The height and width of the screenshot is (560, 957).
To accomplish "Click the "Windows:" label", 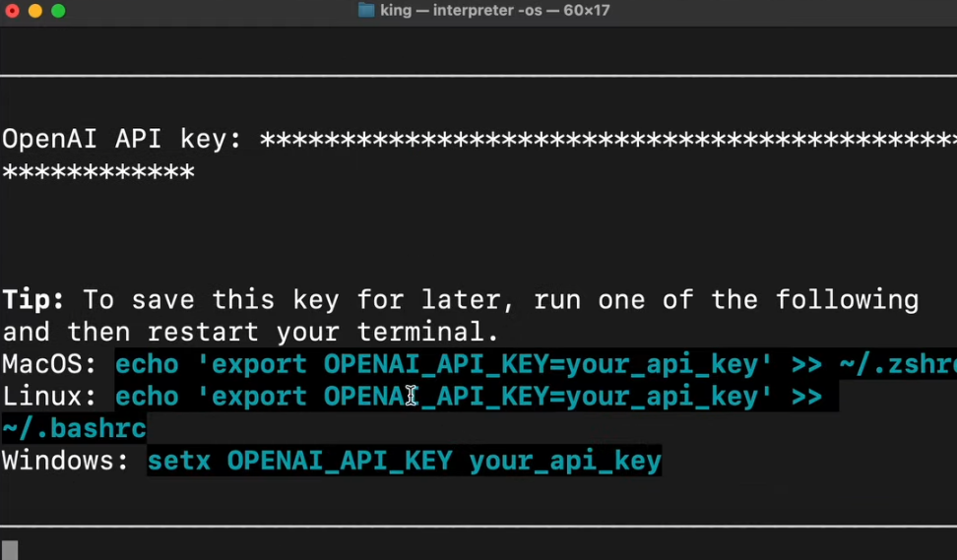I will tap(65, 461).
